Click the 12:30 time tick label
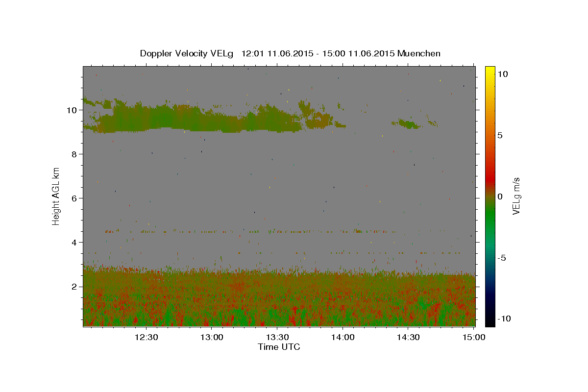Viewport: 588px width, 392px height. (147, 337)
